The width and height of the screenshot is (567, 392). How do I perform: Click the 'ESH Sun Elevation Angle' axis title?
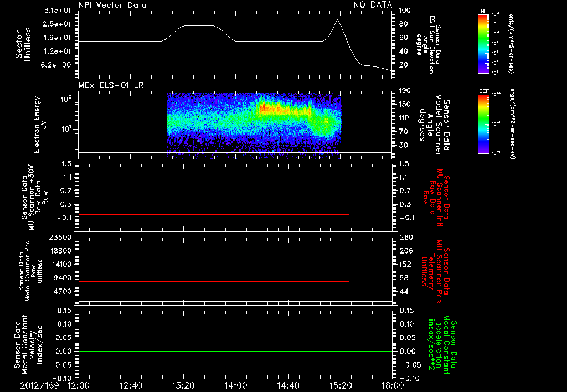[429, 44]
